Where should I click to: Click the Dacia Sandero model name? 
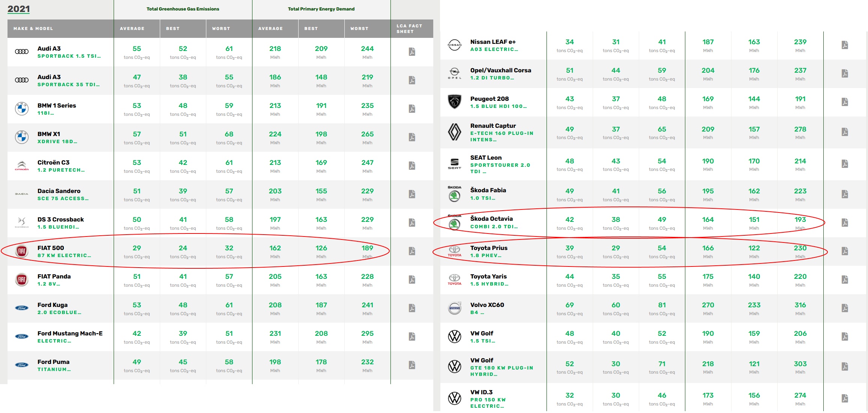(x=59, y=191)
